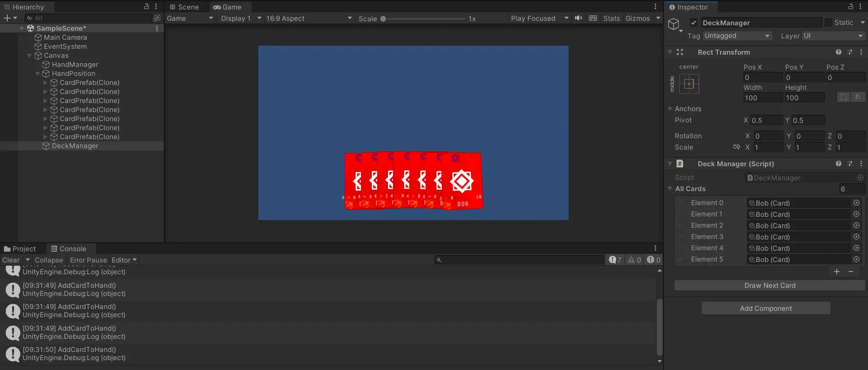The width and height of the screenshot is (868, 370).
Task: Click the Draw Next Card button
Action: [769, 285]
